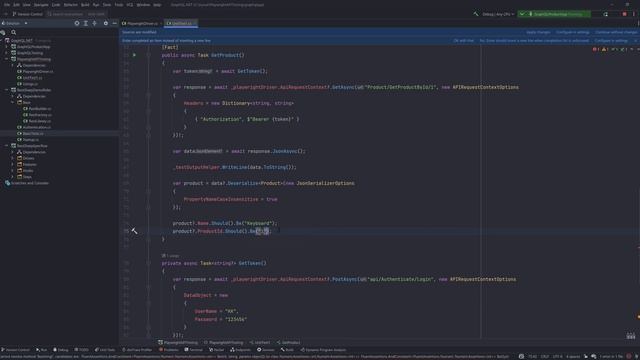Open the Terminal tool window

tap(193, 350)
